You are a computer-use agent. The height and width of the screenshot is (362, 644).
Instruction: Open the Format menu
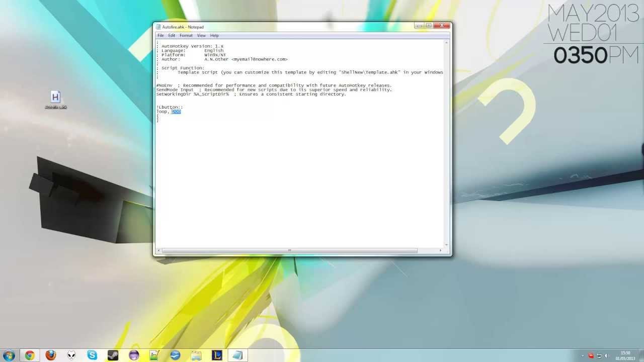(186, 35)
